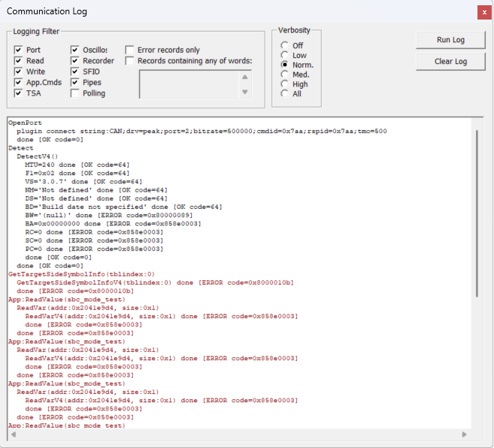Click the log vertical scrollbar thumb
Screen dimensions: 494x448
pos(477,213)
